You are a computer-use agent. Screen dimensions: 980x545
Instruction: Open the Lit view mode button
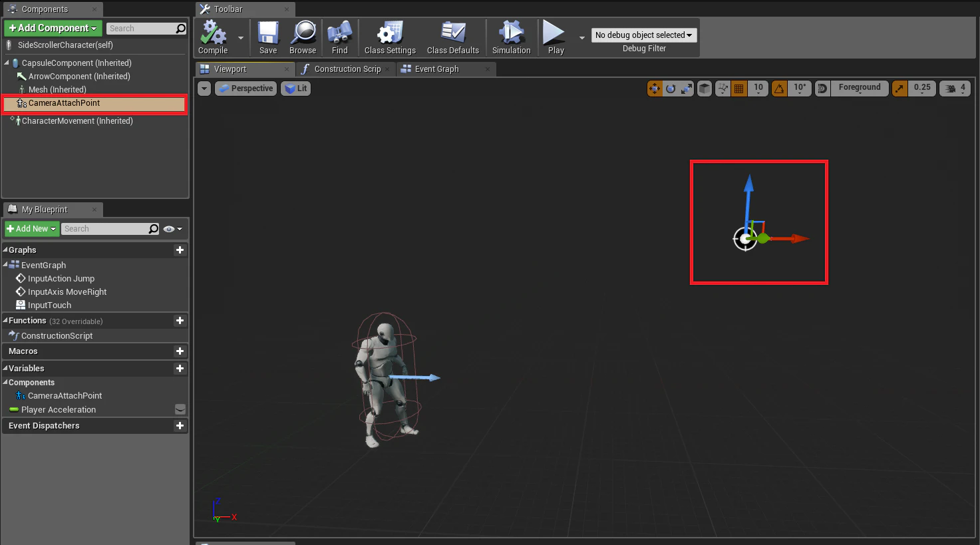(x=296, y=89)
